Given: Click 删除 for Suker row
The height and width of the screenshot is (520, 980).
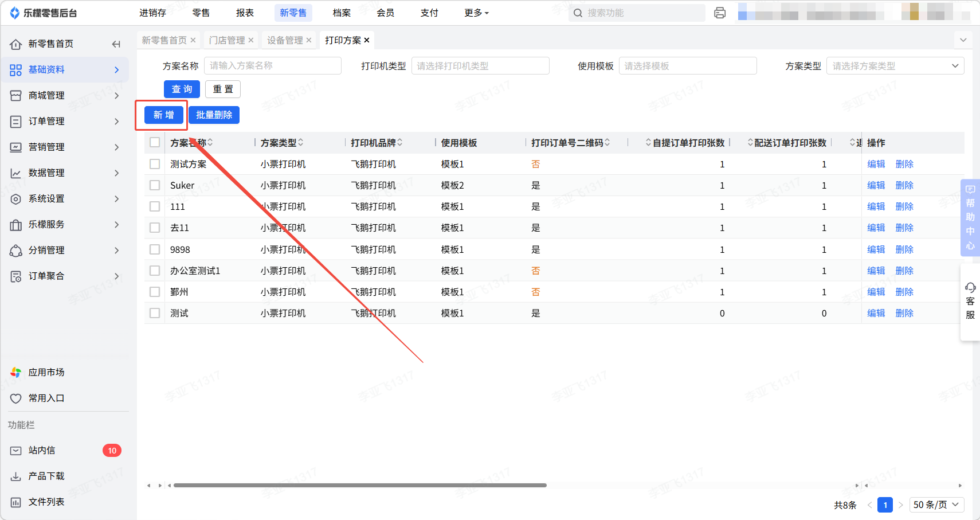Looking at the screenshot, I should 904,185.
